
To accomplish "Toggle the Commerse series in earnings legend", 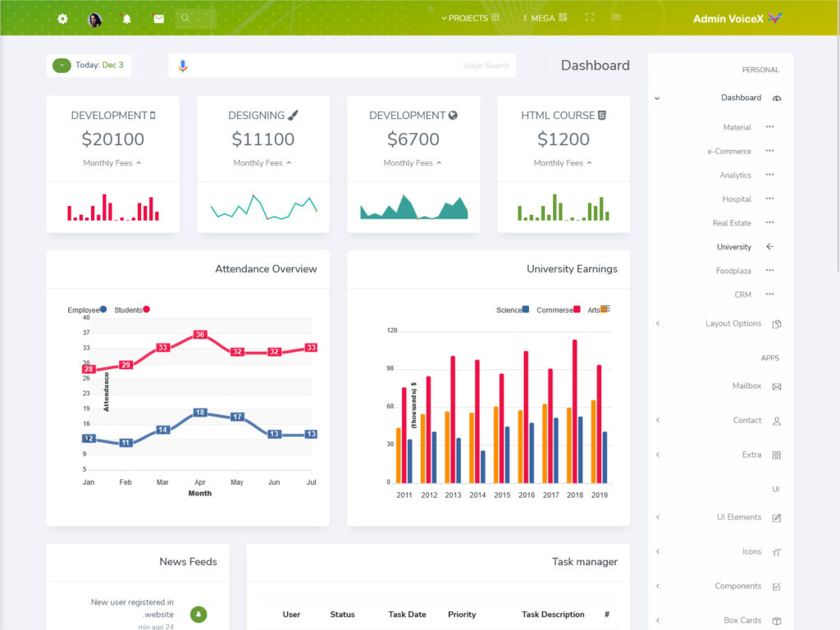I will [558, 310].
